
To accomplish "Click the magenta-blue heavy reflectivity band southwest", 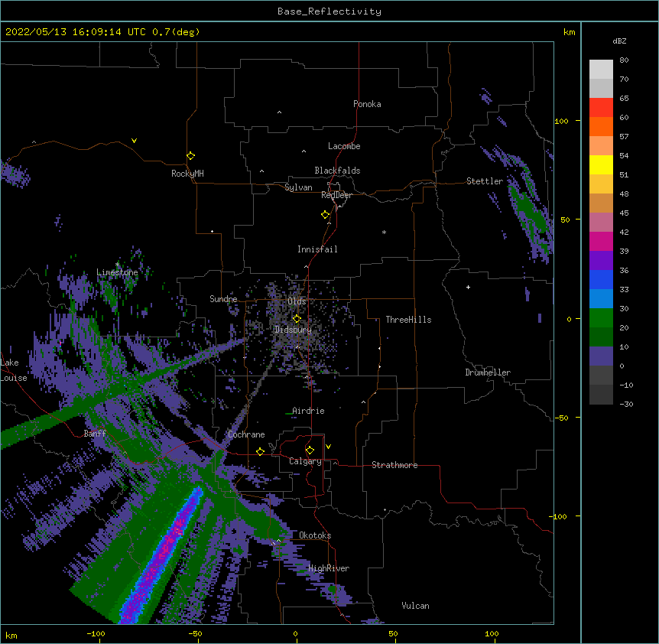I will coord(163,555).
